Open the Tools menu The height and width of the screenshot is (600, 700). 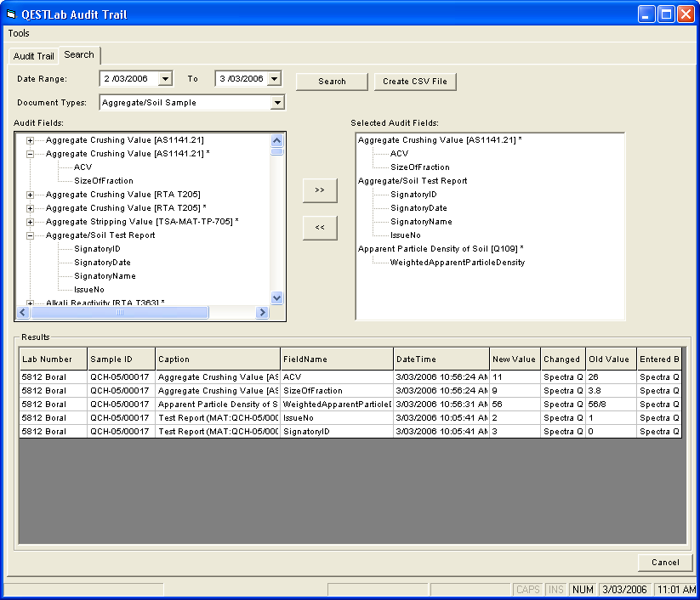tap(19, 33)
